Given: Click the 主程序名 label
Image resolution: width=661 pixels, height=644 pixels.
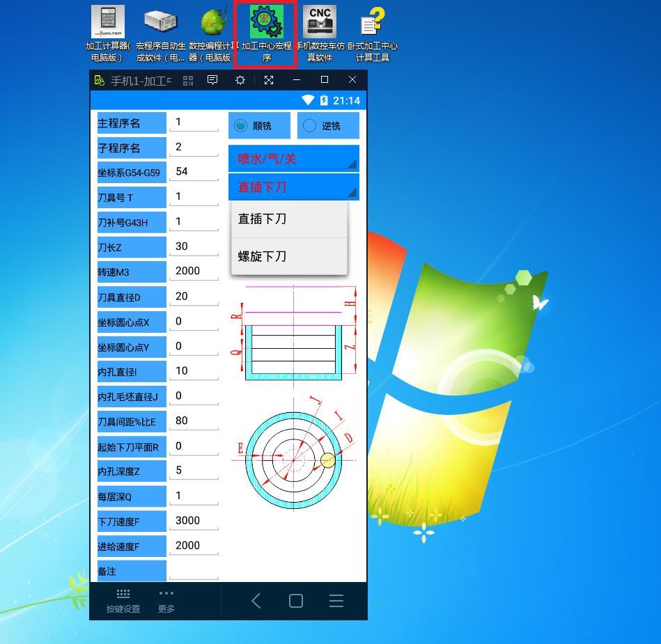Looking at the screenshot, I should (132, 123).
